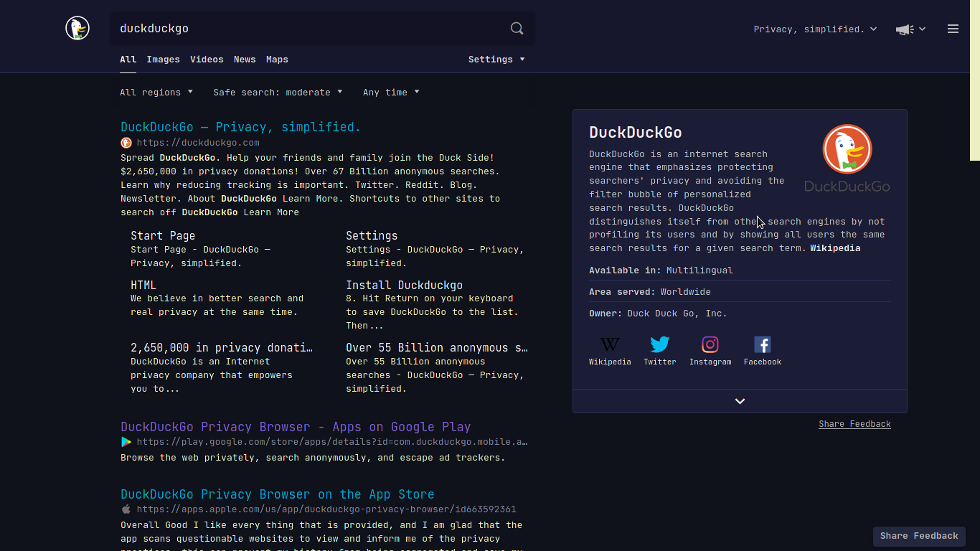The width and height of the screenshot is (980, 551).
Task: Click DuckDuckGo logo image in info panel
Action: [847, 159]
